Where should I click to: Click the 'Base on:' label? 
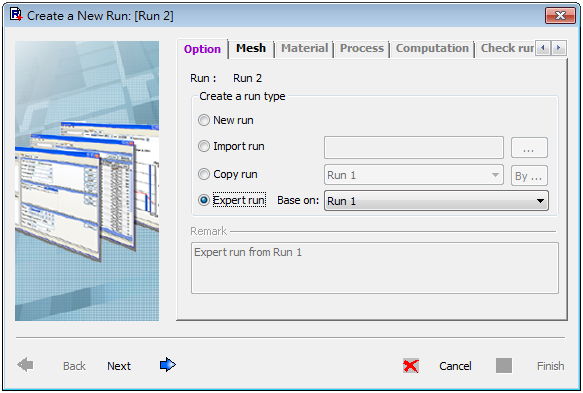pos(298,200)
